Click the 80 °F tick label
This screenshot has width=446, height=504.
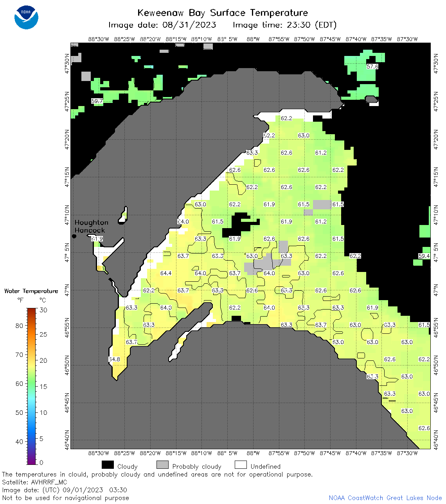coord(19,326)
